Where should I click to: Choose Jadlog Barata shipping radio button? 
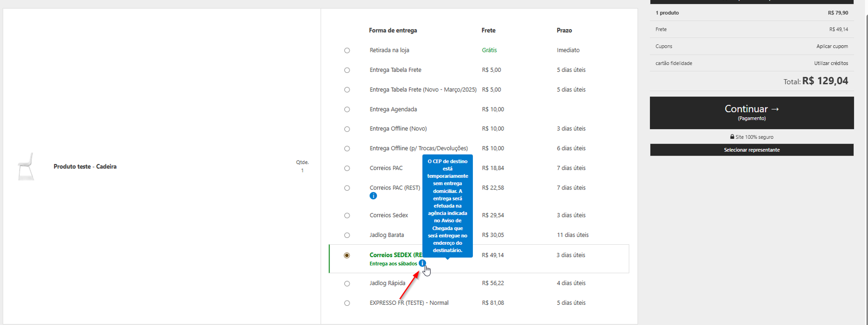(x=347, y=235)
